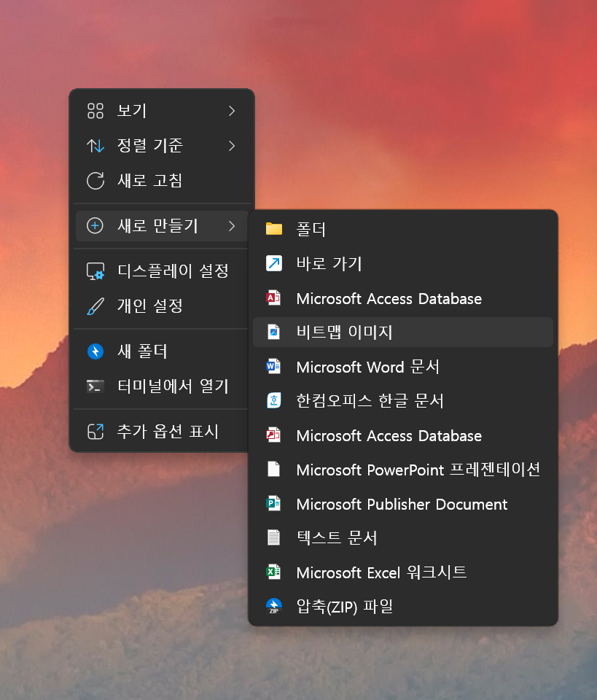Create a Microsoft PowerPoint 프레젠테이션
The image size is (597, 700).
coord(403,469)
